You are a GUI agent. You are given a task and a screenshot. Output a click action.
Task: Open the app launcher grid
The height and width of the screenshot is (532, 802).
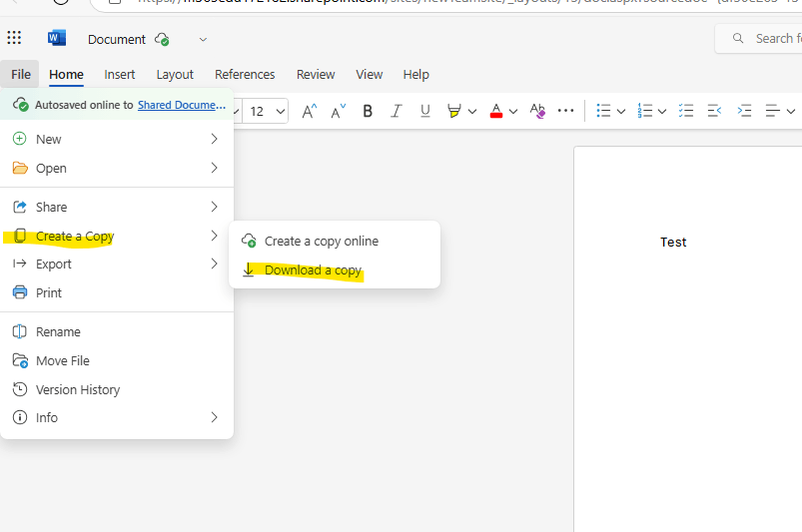pos(14,38)
